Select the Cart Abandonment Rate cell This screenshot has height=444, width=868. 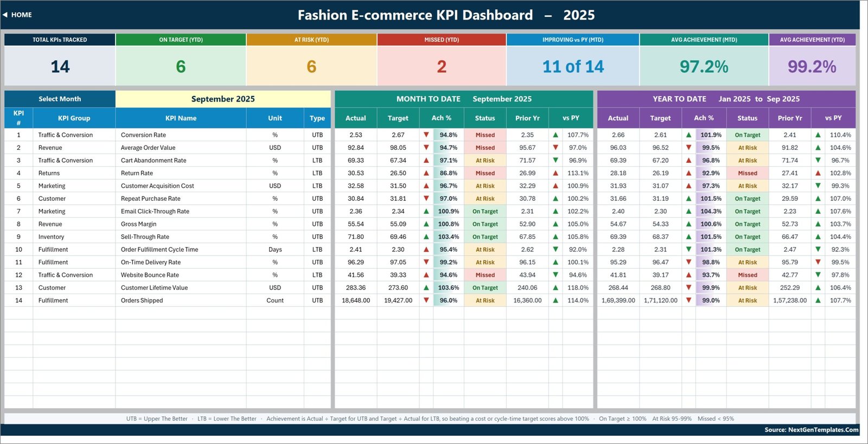pyautogui.click(x=181, y=160)
